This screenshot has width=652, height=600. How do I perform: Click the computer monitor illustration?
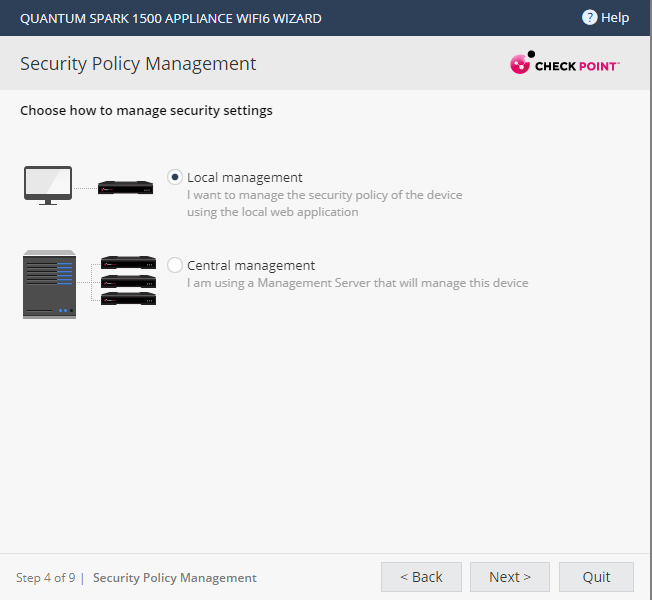pyautogui.click(x=48, y=185)
